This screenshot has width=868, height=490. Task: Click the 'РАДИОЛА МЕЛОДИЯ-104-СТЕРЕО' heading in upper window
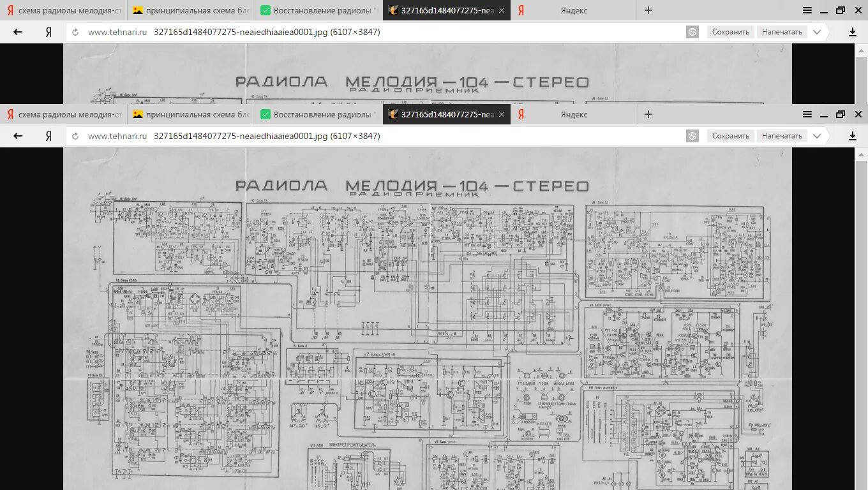(x=412, y=82)
